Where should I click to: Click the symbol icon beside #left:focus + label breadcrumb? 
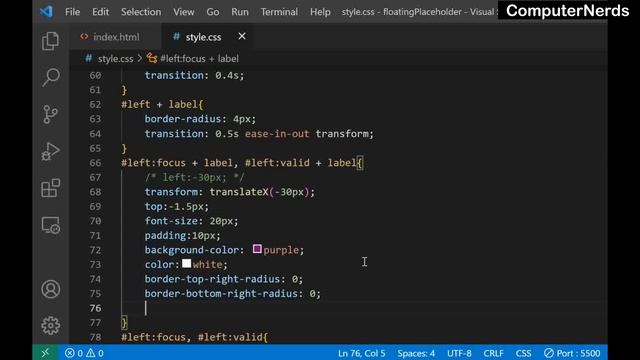coord(152,58)
